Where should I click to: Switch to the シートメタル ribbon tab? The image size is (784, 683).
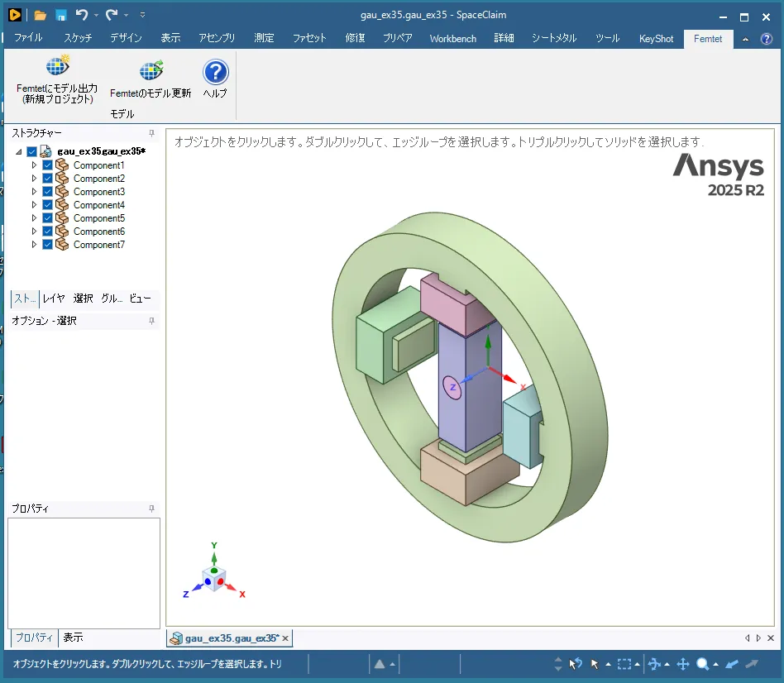(x=554, y=38)
